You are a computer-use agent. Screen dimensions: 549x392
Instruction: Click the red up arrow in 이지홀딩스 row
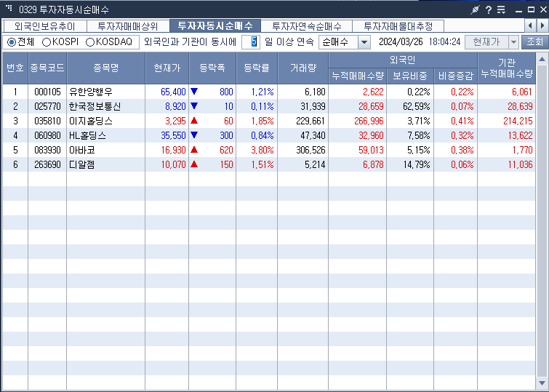click(x=194, y=121)
